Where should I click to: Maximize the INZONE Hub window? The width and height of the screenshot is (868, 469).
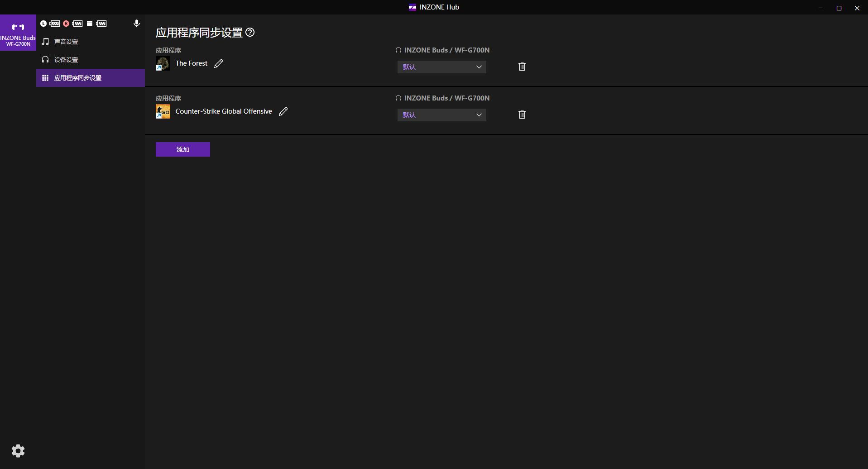[839, 8]
